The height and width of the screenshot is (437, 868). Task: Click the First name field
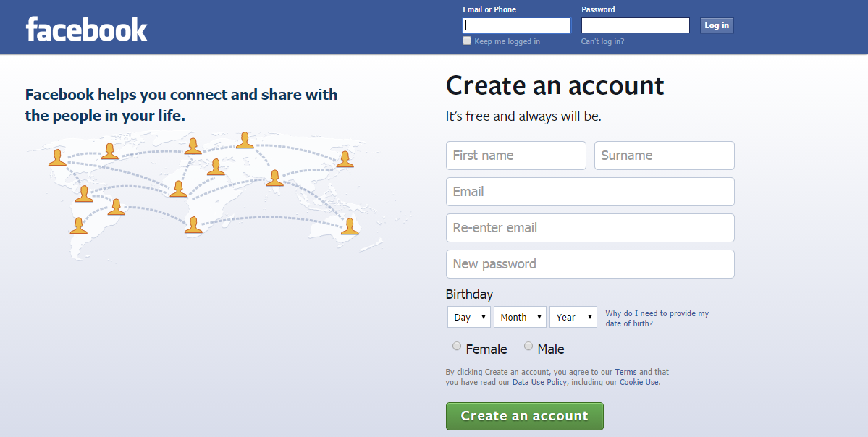(516, 156)
